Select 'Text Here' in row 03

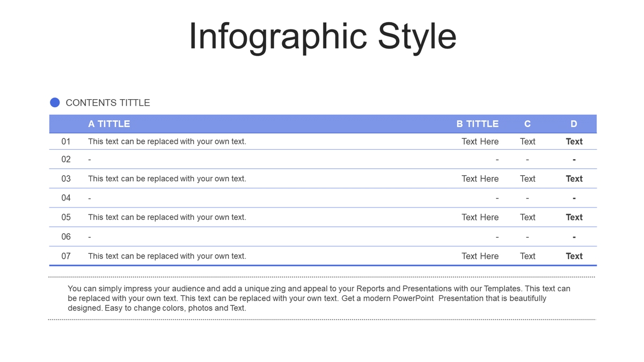coord(480,179)
